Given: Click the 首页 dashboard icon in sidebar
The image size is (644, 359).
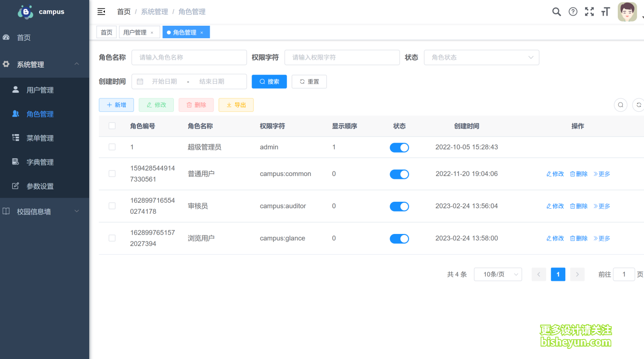Looking at the screenshot, I should [x=6, y=38].
